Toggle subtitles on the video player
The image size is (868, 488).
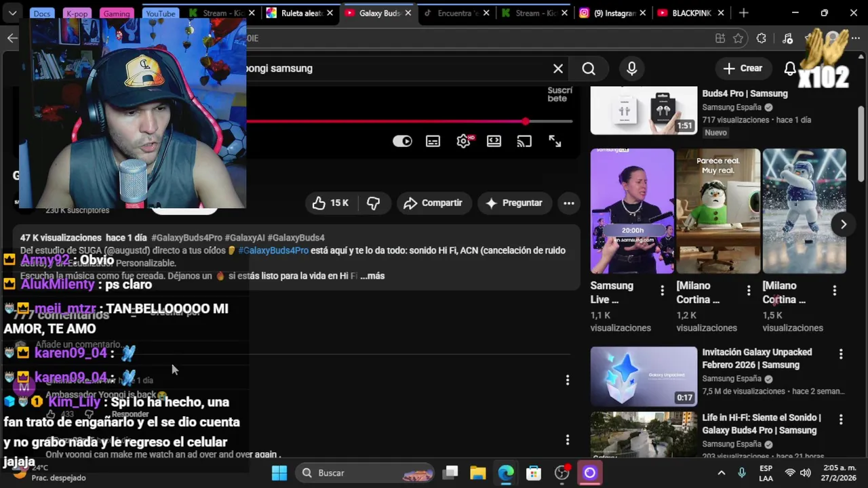pyautogui.click(x=433, y=141)
